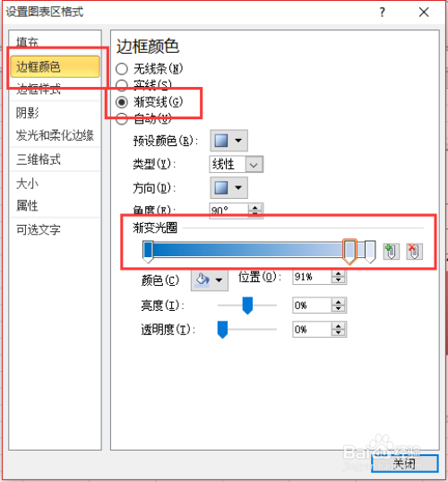Click the 亮度 slider handle
Viewport: 448px width, 482px height.
(x=247, y=306)
